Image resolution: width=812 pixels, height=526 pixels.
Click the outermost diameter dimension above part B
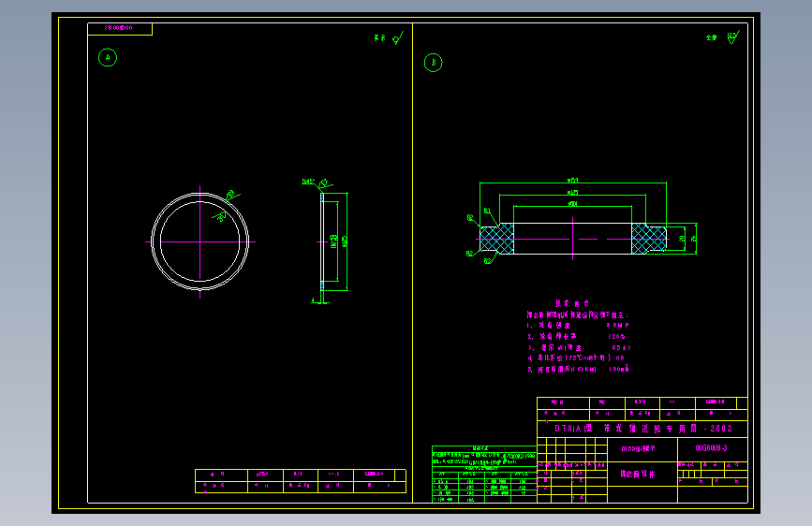click(x=573, y=181)
